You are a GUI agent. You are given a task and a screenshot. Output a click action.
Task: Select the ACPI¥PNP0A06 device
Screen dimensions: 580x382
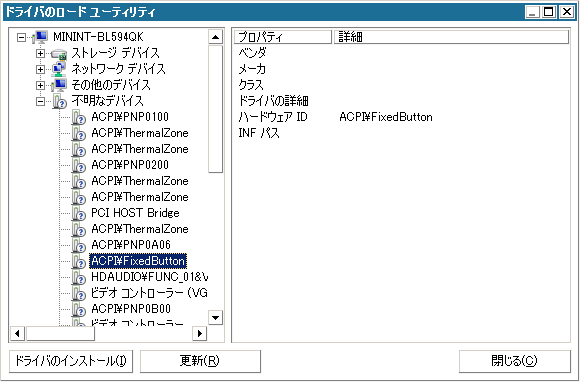tap(131, 245)
